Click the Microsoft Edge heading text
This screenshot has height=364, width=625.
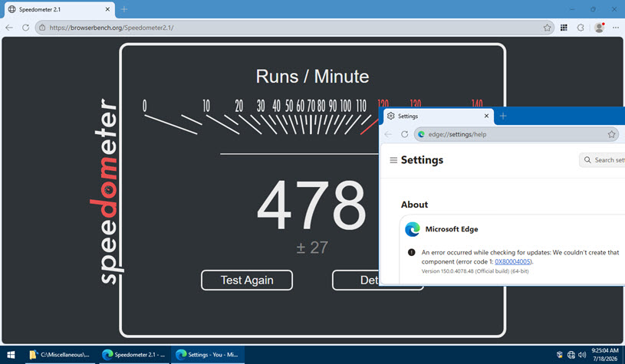tap(452, 229)
